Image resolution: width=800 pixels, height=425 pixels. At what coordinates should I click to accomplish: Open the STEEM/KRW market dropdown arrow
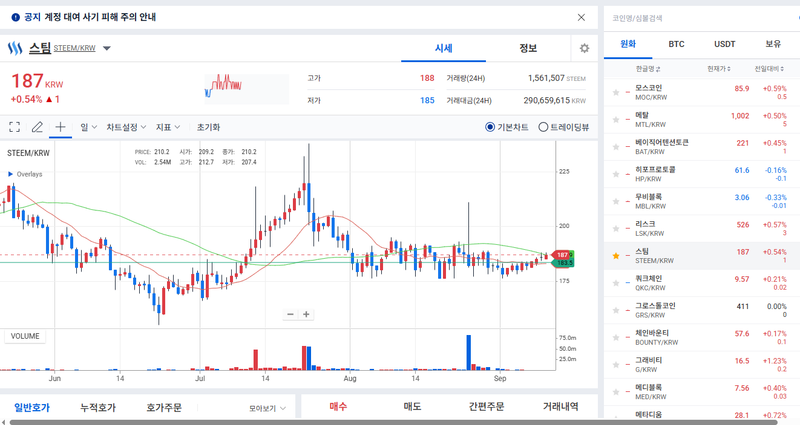(107, 48)
